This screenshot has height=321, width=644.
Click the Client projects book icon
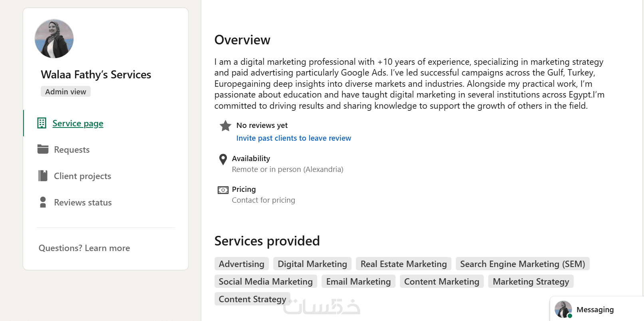pos(43,176)
